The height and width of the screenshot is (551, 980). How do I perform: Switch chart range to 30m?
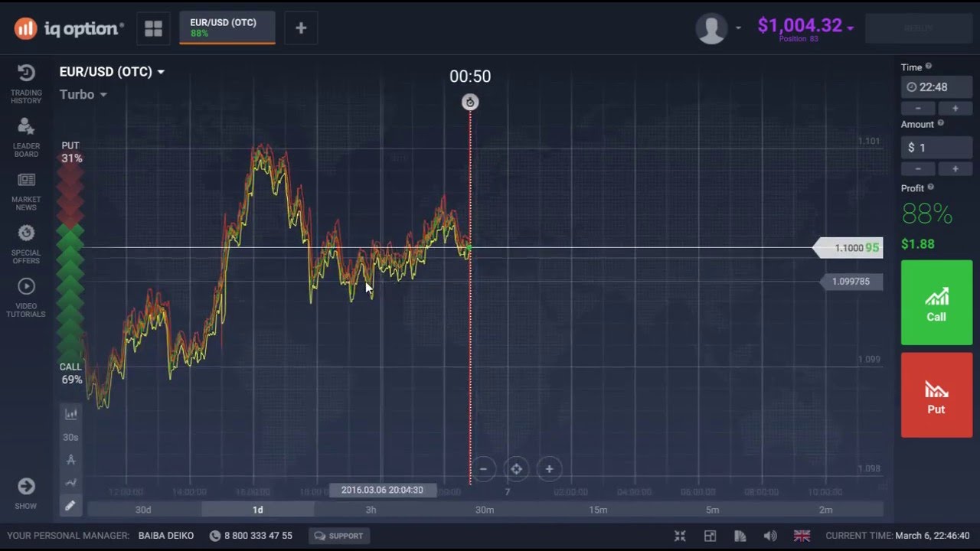click(485, 510)
